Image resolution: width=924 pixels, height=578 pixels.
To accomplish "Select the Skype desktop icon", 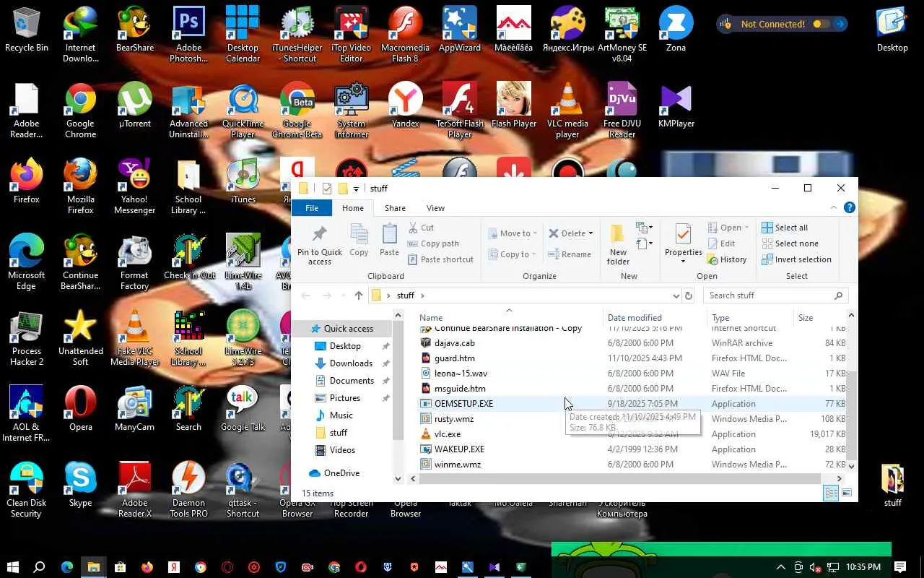I will coord(80,486).
